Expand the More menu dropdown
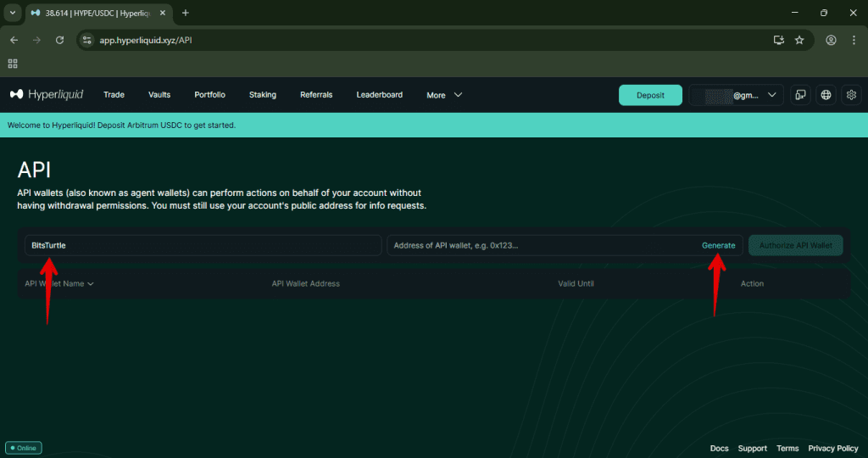 (444, 95)
